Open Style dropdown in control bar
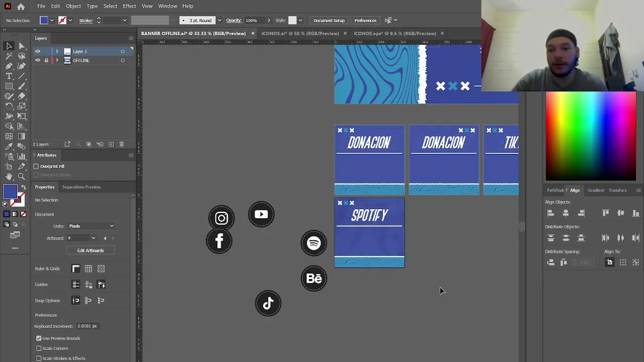The width and height of the screenshot is (644, 362). (x=300, y=21)
